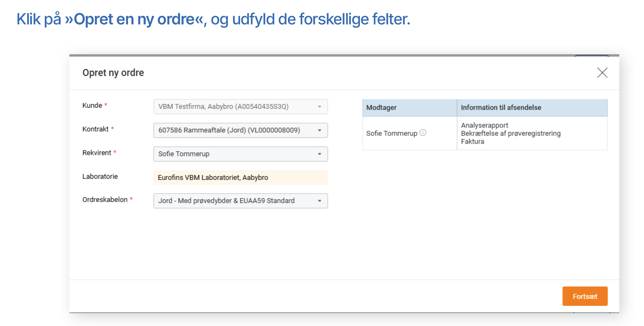Click the Faktura entry in the recipient table

473,141
